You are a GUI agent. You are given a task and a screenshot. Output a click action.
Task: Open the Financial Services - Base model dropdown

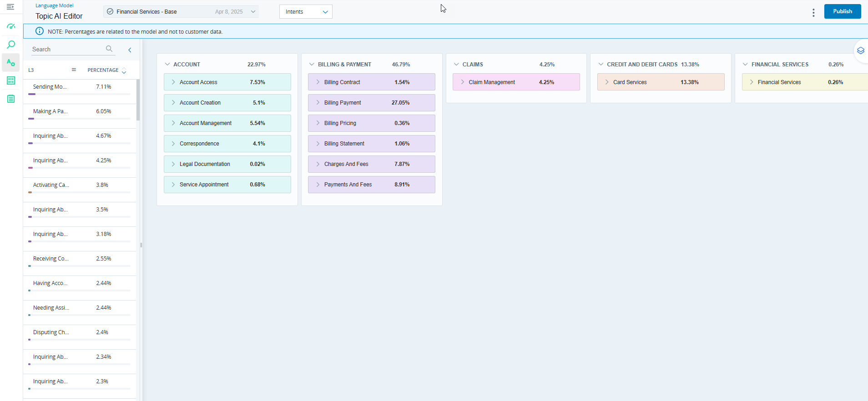click(181, 11)
